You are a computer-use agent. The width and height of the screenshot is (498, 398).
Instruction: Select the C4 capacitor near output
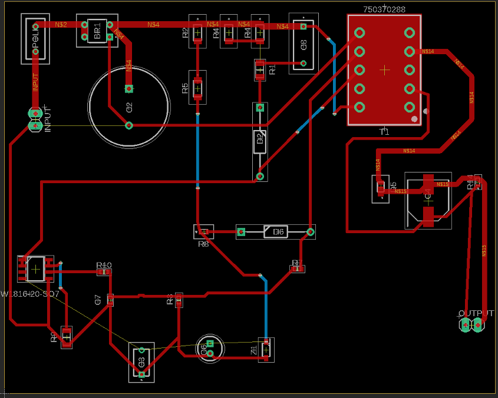(428, 201)
